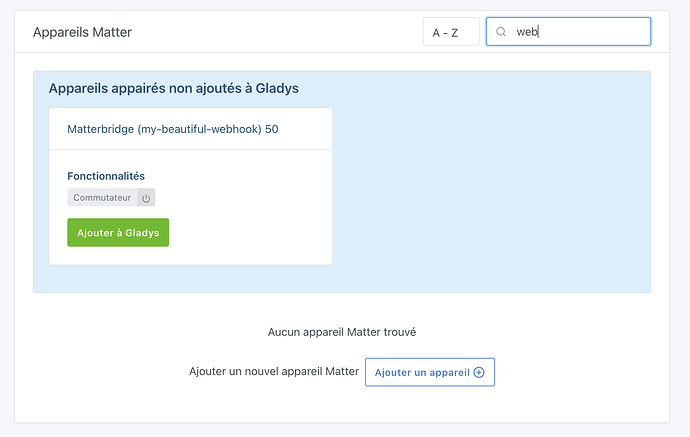Click the Matterbridge (my-beautiful-webhook) device title
The width and height of the screenshot is (690, 437).
[172, 129]
